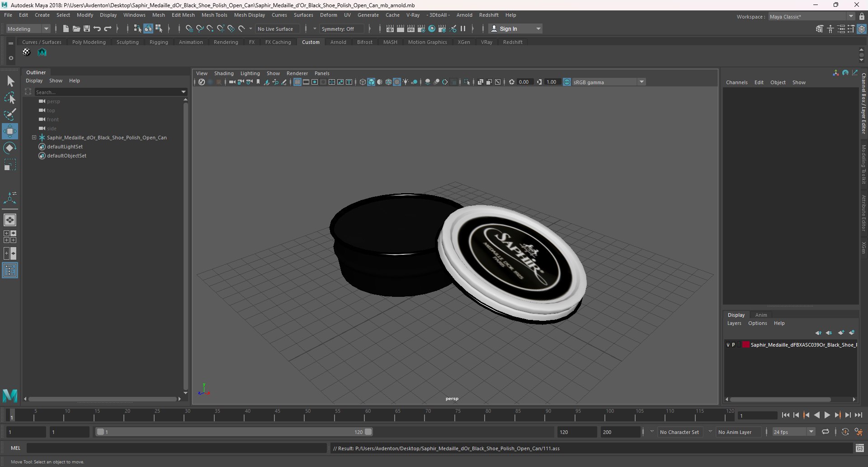Open the Outliner search filter dropdown
868x467 pixels.
pyautogui.click(x=184, y=92)
